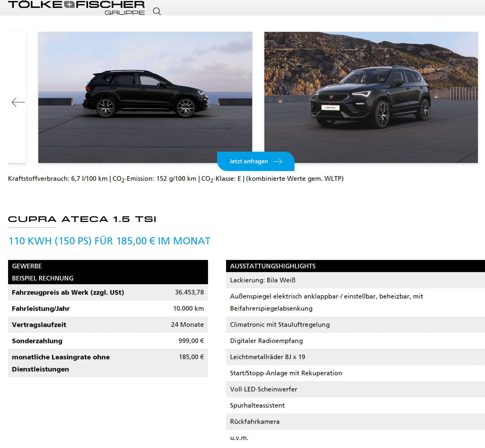Select the 185,00 € leasing rate cell
485x448 pixels.
click(192, 357)
